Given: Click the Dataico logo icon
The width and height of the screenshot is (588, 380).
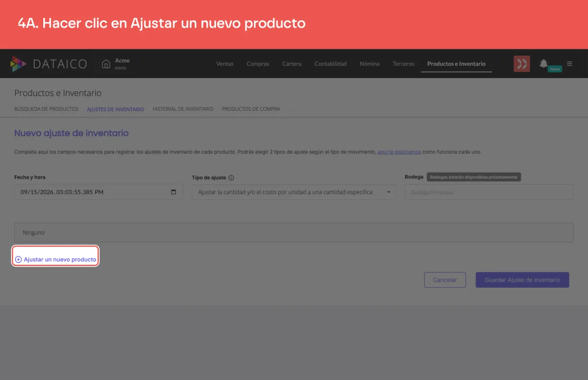Looking at the screenshot, I should [18, 64].
